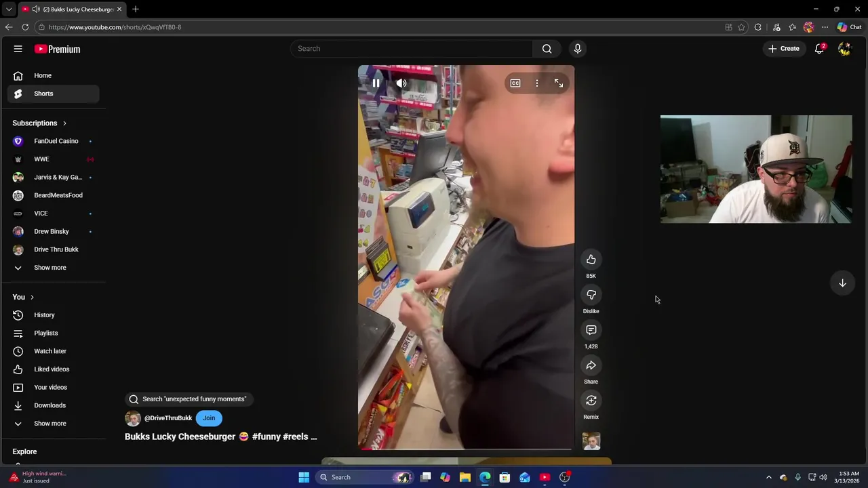Open Your videos
Viewport: 868px width, 488px height.
pyautogui.click(x=53, y=387)
